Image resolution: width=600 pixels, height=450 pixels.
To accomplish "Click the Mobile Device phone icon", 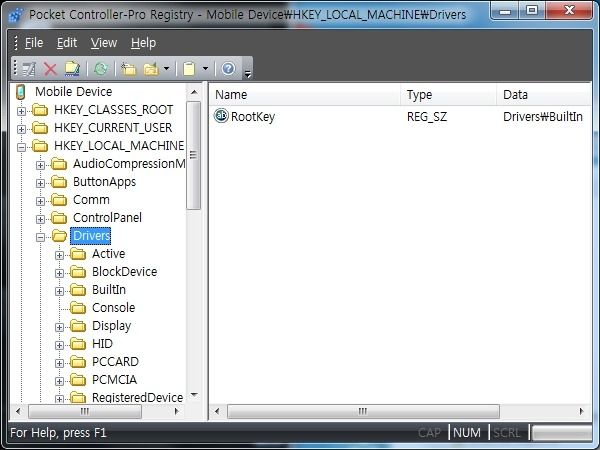I will (20, 92).
